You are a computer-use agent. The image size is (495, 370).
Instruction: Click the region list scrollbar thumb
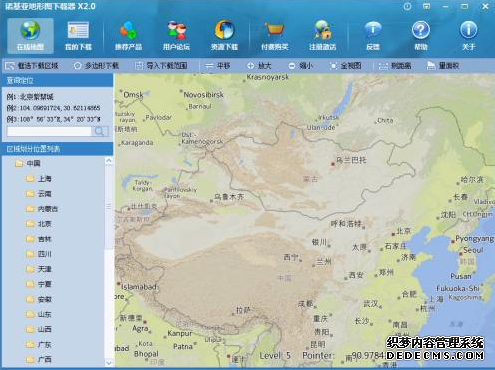tap(109, 207)
